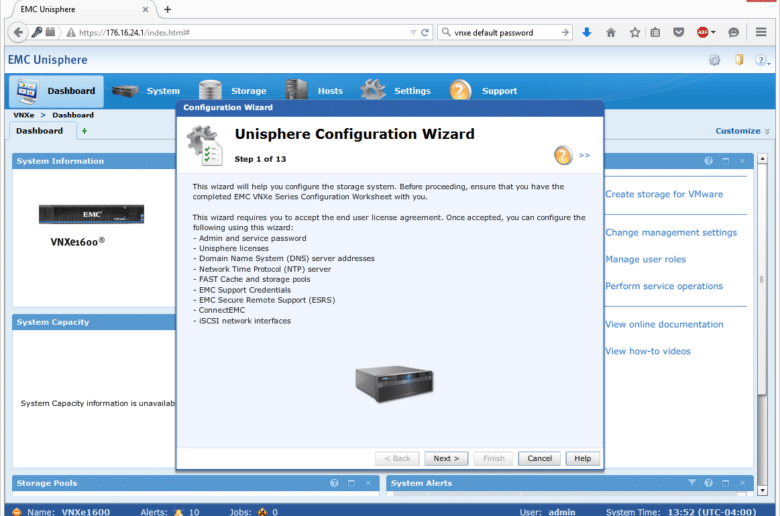Click dashboard scrollbar down arrow
This screenshot has height=516, width=780.
(762, 491)
